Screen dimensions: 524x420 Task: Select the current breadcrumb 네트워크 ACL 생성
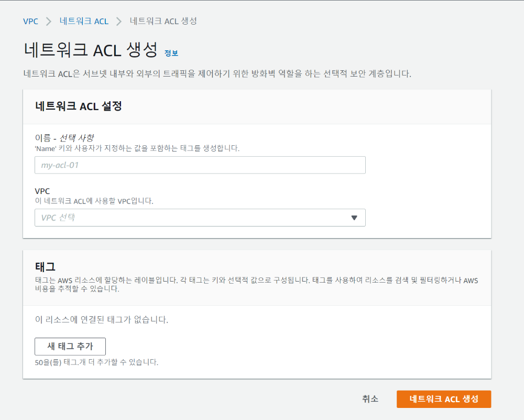163,21
